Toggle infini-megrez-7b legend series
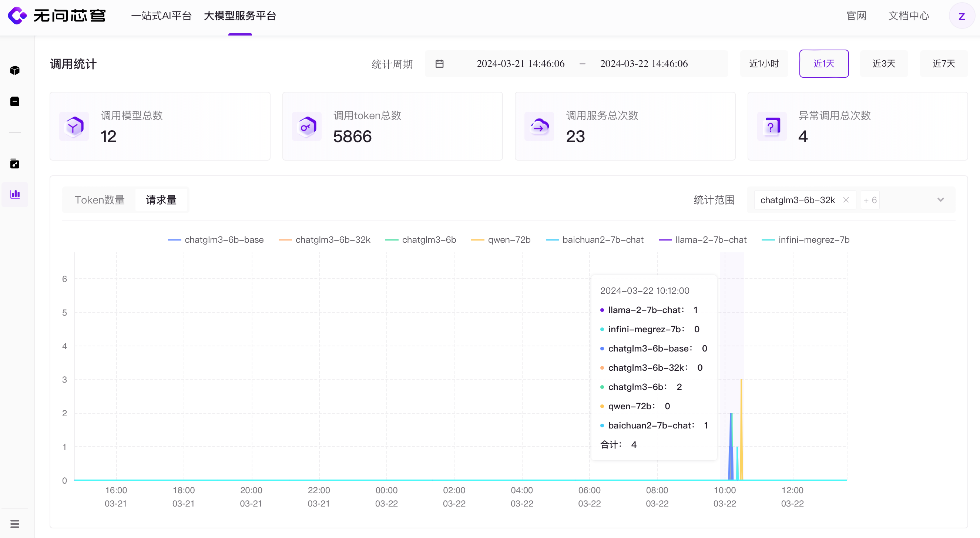Viewport: 980px width, 538px height. (x=805, y=240)
